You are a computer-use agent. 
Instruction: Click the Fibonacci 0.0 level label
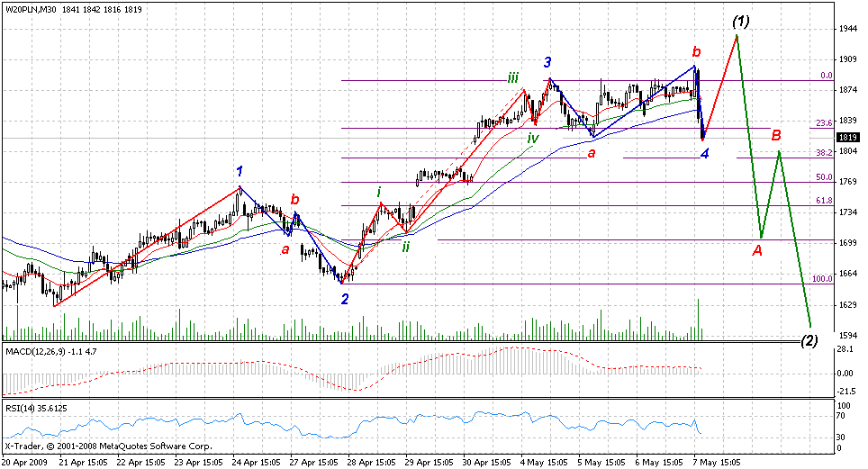(x=826, y=76)
